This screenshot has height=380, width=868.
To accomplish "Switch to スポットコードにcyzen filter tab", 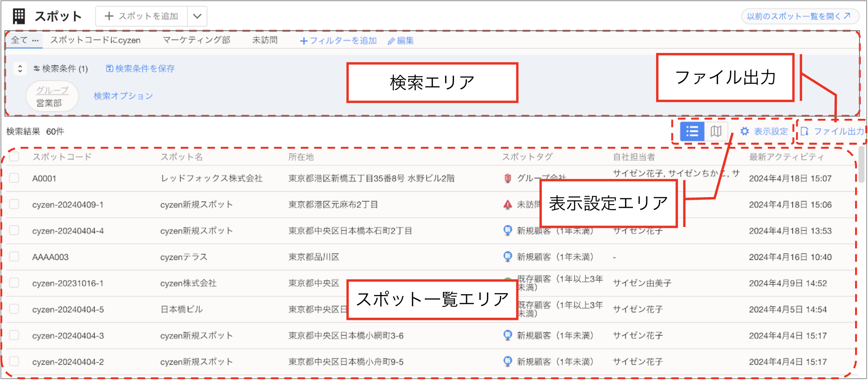I will [x=95, y=40].
